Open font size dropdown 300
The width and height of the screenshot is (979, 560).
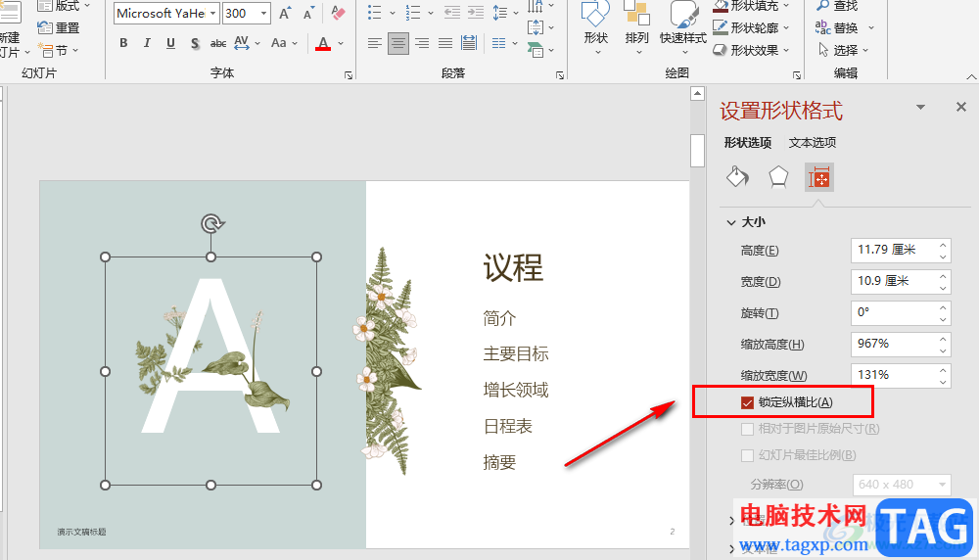click(264, 13)
